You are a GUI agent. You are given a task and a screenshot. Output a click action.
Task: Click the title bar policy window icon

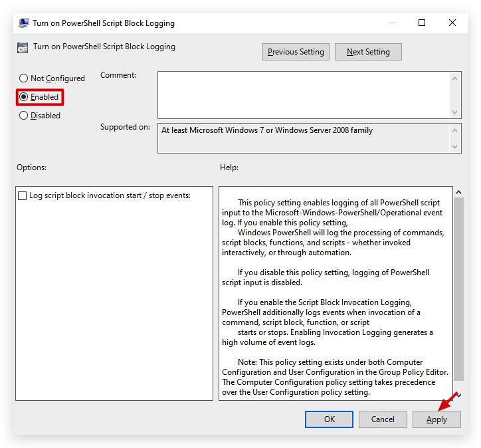tap(24, 23)
